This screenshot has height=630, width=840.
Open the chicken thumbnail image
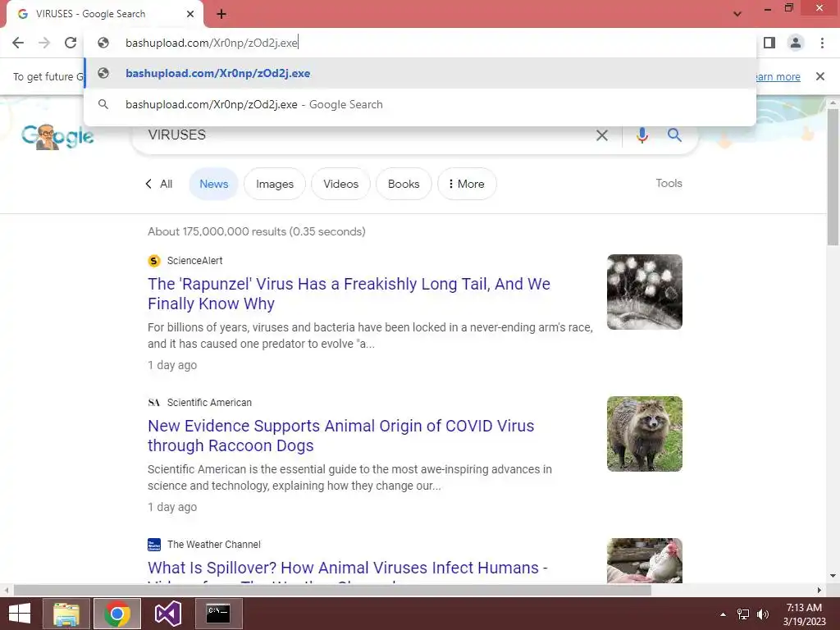(x=645, y=560)
